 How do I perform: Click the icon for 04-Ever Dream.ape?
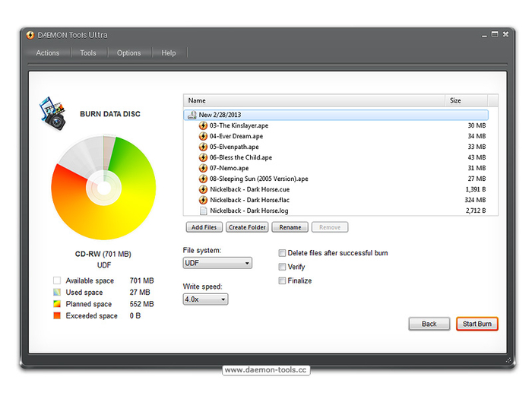click(x=203, y=136)
